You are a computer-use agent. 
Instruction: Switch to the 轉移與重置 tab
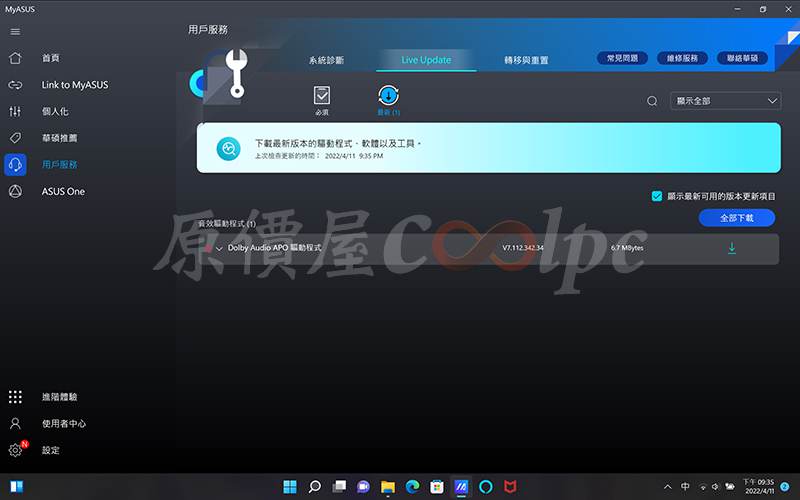click(x=526, y=60)
